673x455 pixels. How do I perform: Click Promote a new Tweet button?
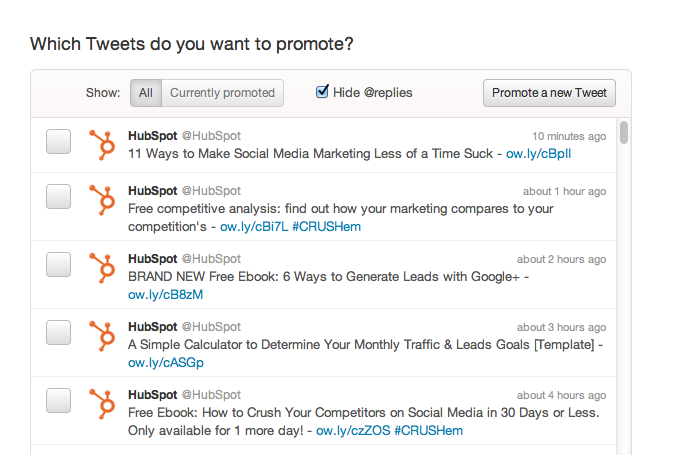[549, 93]
